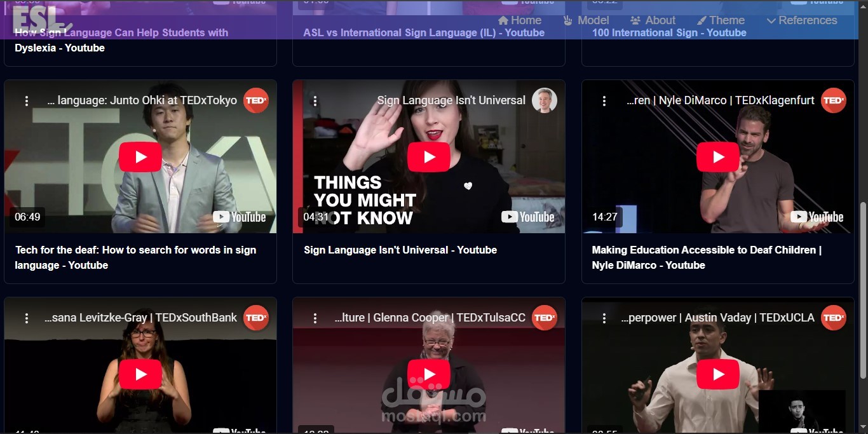Open the Theme nav item
This screenshot has height=434, width=868.
click(x=721, y=20)
